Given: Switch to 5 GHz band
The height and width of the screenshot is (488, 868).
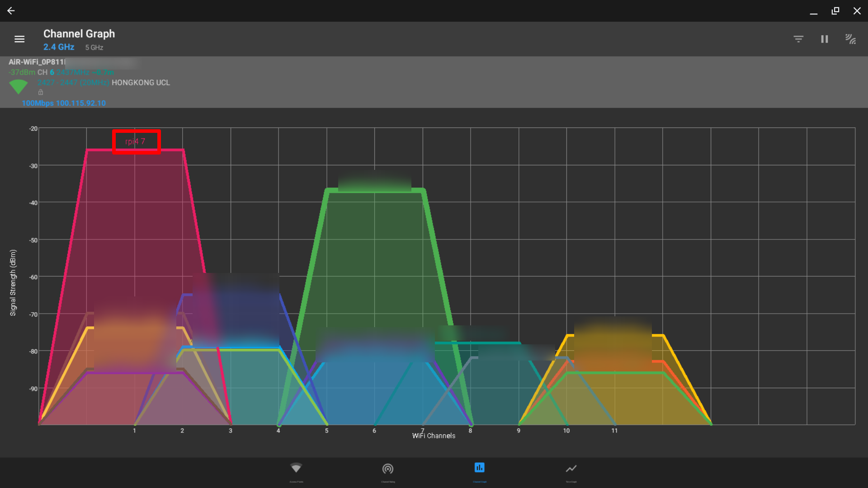Looking at the screenshot, I should point(94,47).
